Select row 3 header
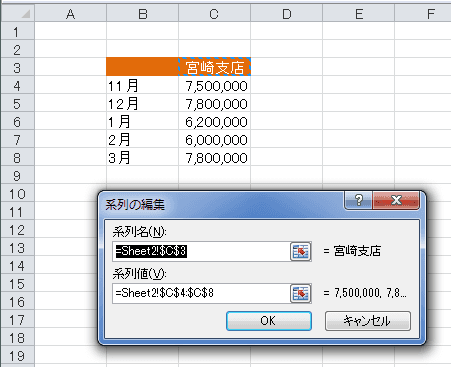This screenshot has width=451, height=367. 17,68
